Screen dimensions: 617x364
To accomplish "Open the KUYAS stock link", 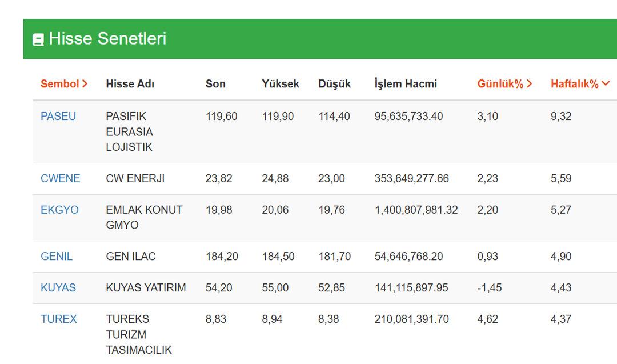I will coord(58,288).
